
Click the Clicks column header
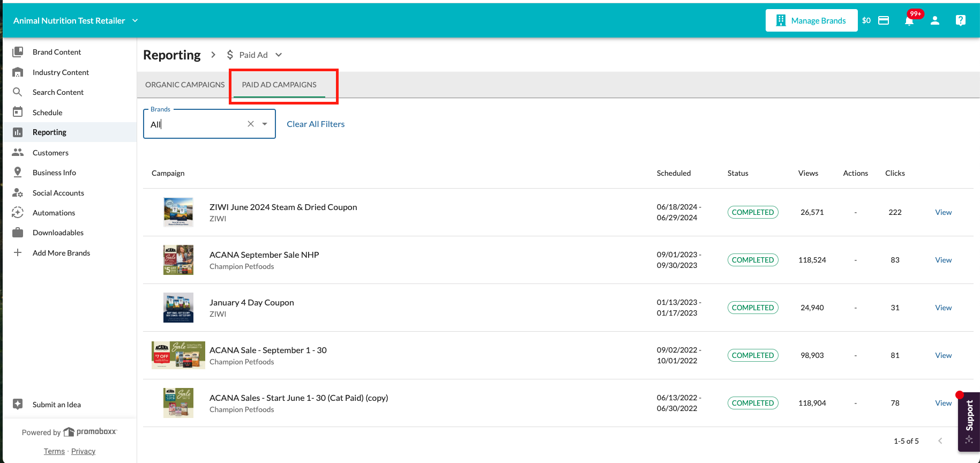[895, 173]
